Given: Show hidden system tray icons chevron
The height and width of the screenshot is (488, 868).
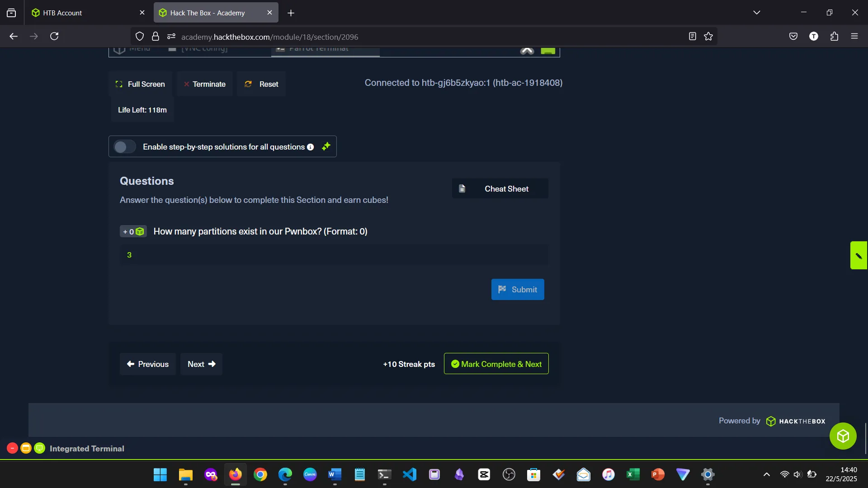Looking at the screenshot, I should click(767, 474).
